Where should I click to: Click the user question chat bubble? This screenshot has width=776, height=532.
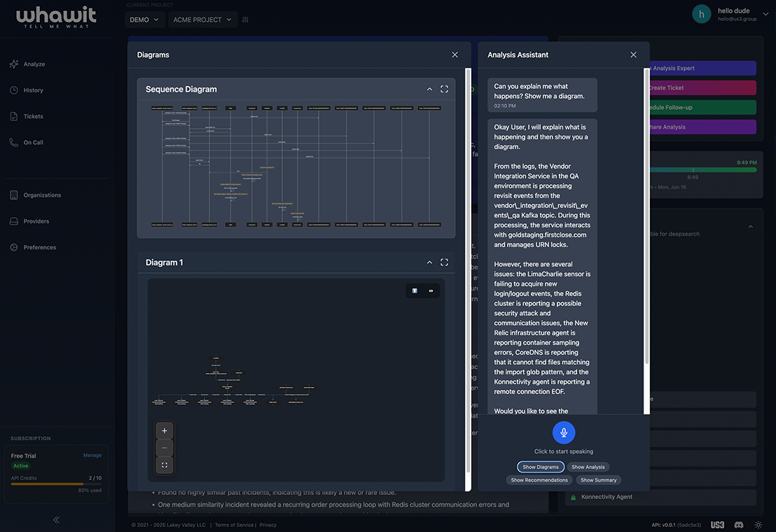click(542, 95)
